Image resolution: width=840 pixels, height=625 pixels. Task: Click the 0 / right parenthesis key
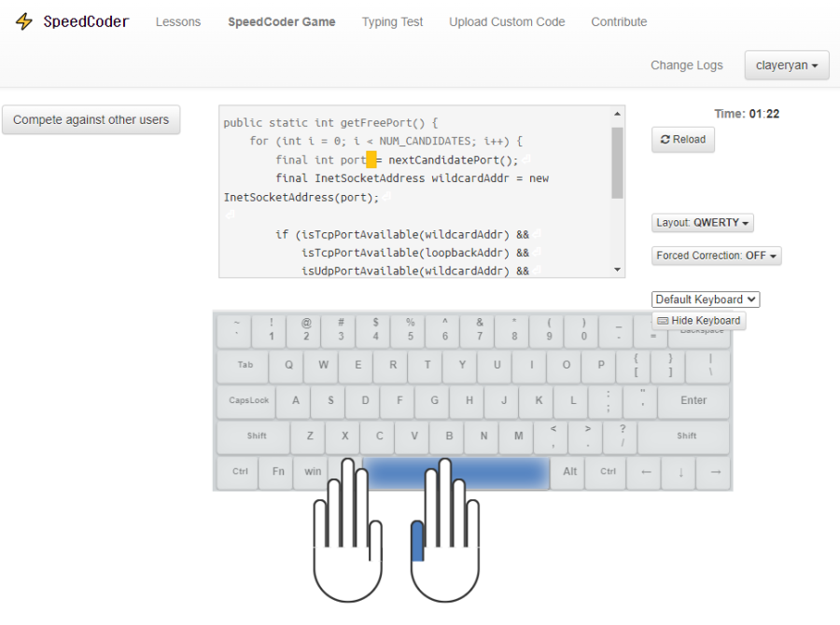pyautogui.click(x=582, y=329)
